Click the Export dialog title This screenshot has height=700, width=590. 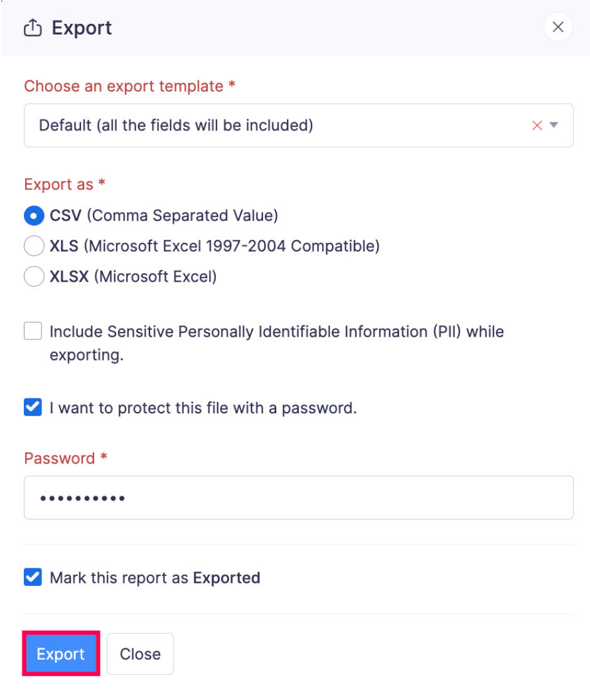point(80,28)
